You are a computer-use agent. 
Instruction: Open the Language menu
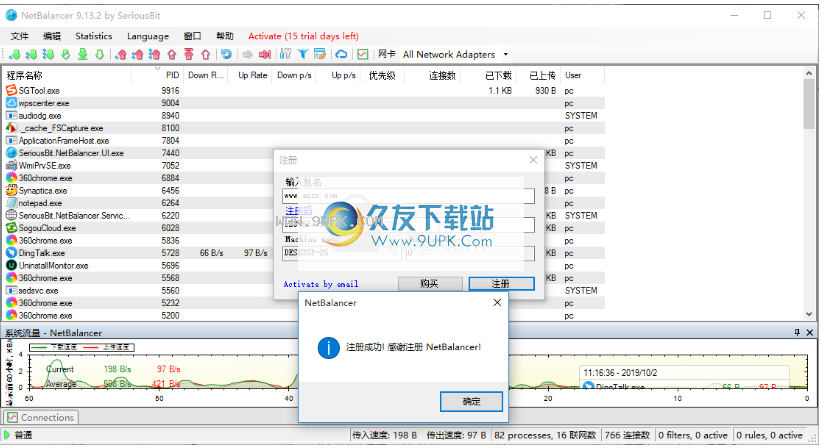tap(147, 36)
